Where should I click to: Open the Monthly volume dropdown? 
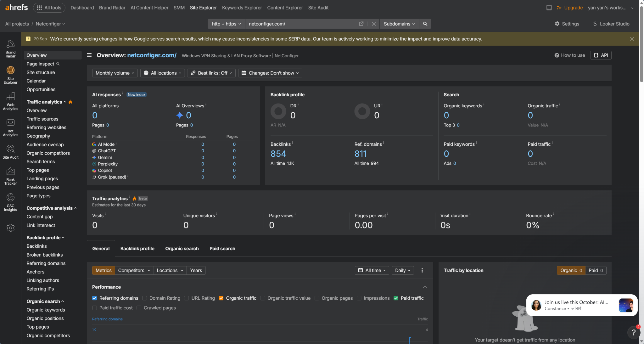(115, 73)
